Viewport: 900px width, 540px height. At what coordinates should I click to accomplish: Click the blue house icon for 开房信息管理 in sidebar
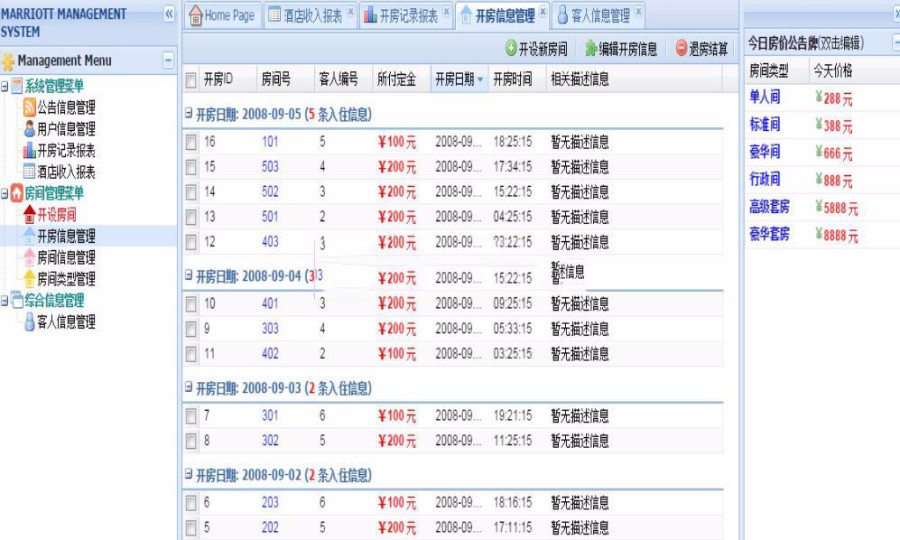click(x=29, y=236)
